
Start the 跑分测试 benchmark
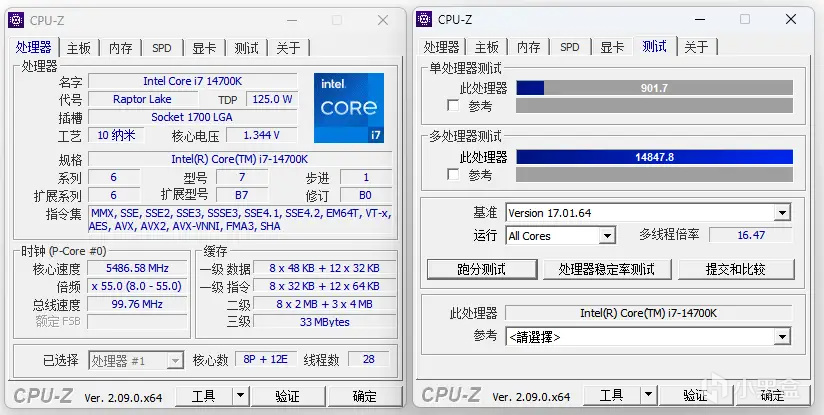(482, 269)
